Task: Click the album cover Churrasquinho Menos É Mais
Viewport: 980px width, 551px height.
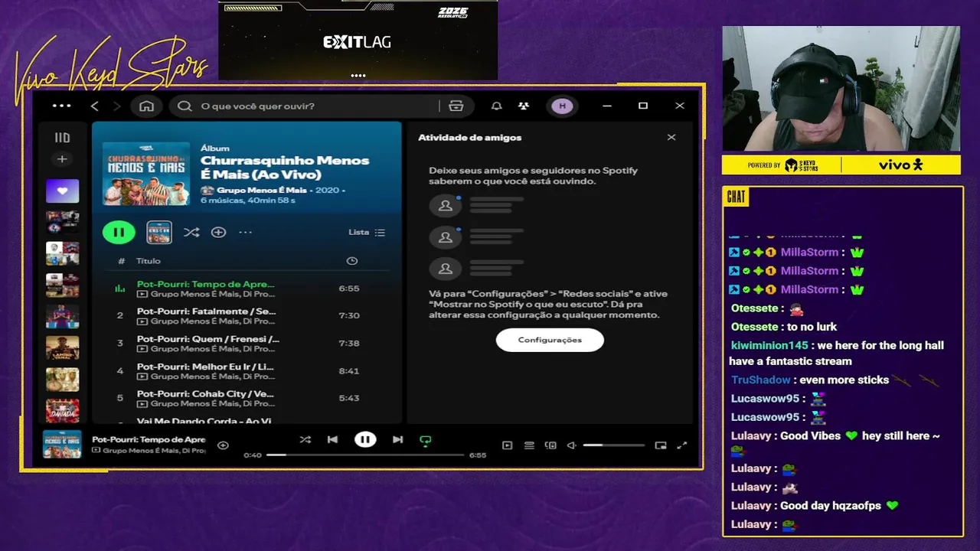Action: click(x=146, y=174)
